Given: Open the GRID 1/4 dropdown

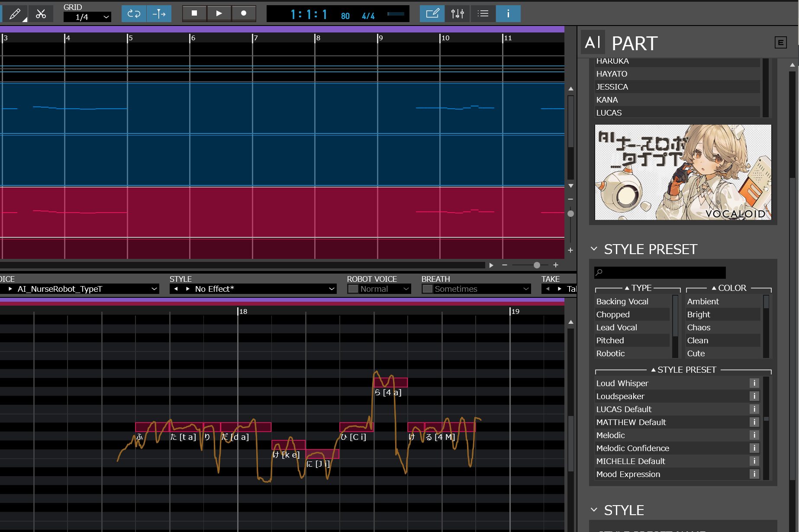Looking at the screenshot, I should tap(87, 17).
